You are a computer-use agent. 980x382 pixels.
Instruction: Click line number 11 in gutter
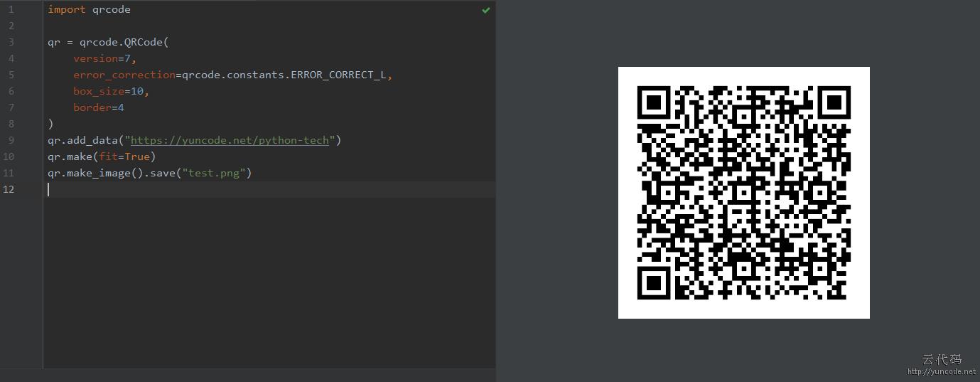click(9, 173)
